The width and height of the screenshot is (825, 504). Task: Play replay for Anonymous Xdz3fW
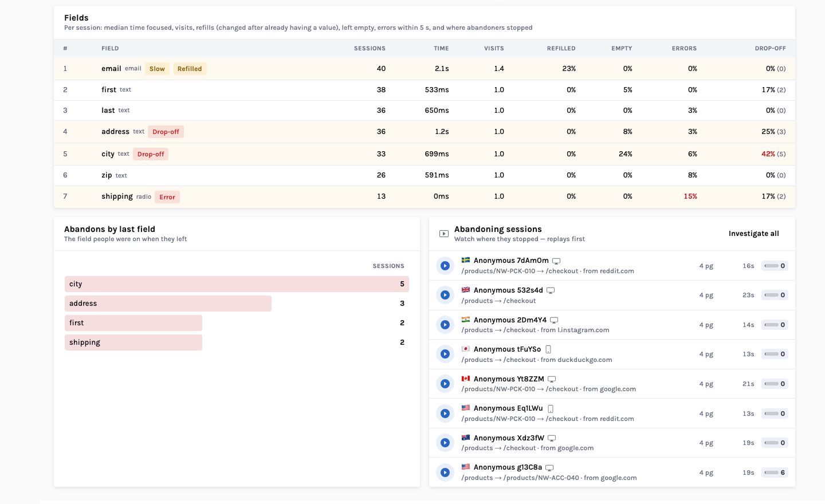445,443
